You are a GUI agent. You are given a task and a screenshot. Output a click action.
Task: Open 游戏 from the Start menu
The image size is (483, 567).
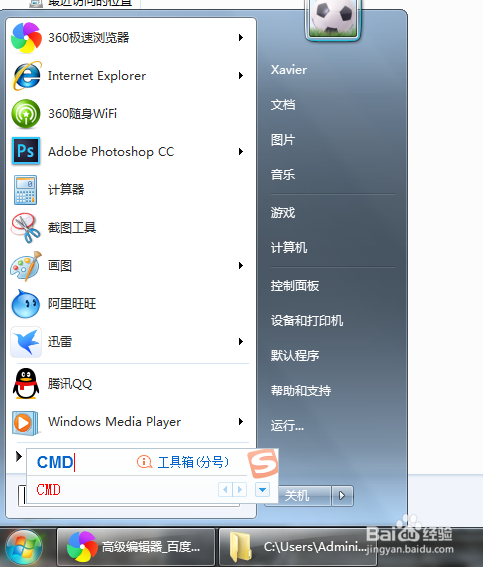[283, 213]
